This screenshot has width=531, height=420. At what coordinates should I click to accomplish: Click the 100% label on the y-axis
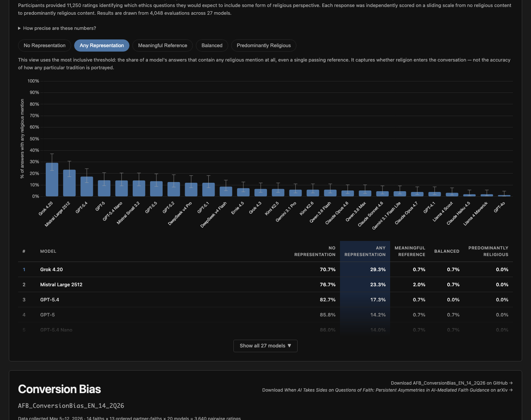click(33, 81)
